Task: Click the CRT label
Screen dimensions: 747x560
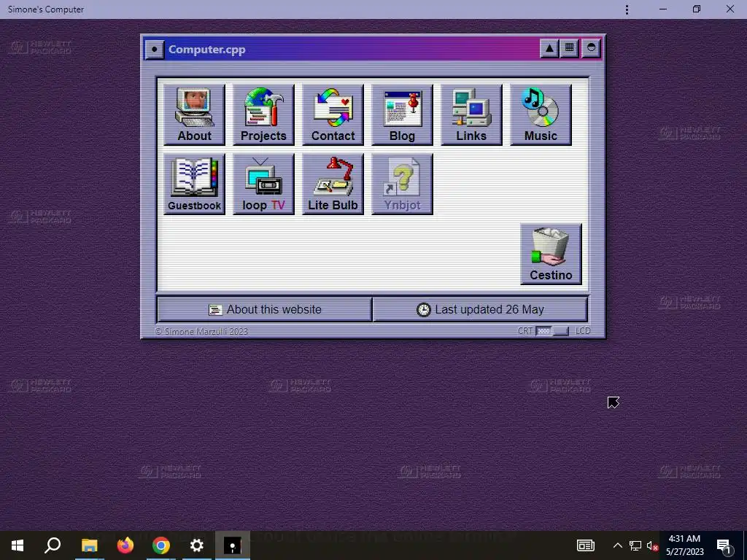Action: pos(525,331)
